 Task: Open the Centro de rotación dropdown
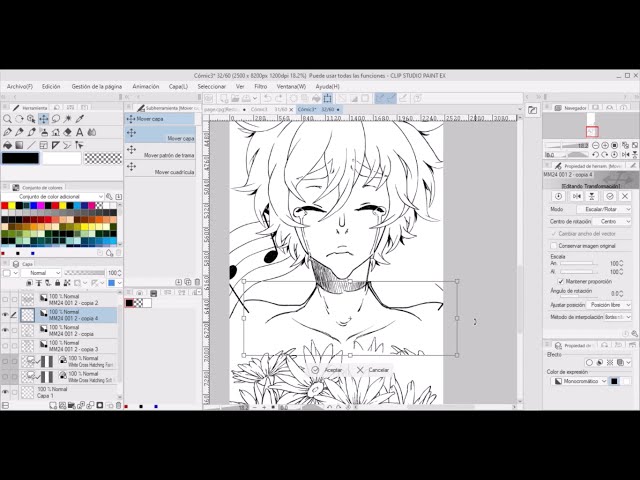point(611,221)
